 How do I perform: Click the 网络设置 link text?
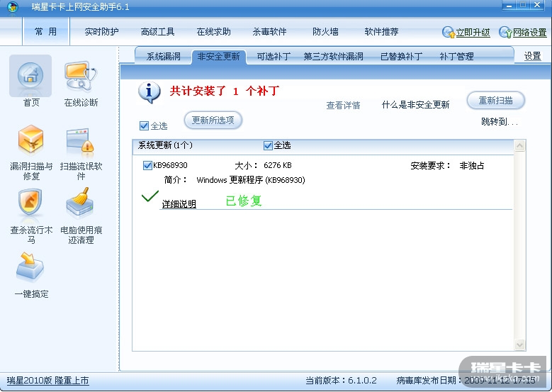tap(529, 33)
